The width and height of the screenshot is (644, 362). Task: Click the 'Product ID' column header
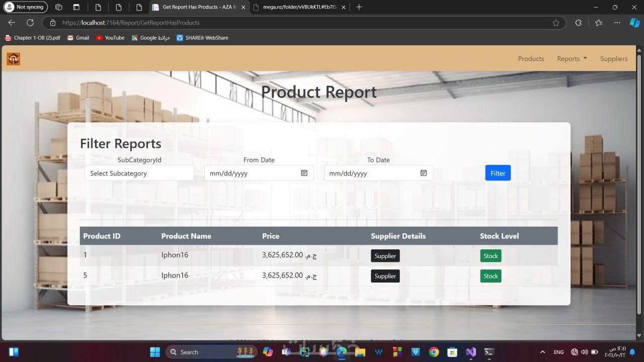[x=102, y=236]
